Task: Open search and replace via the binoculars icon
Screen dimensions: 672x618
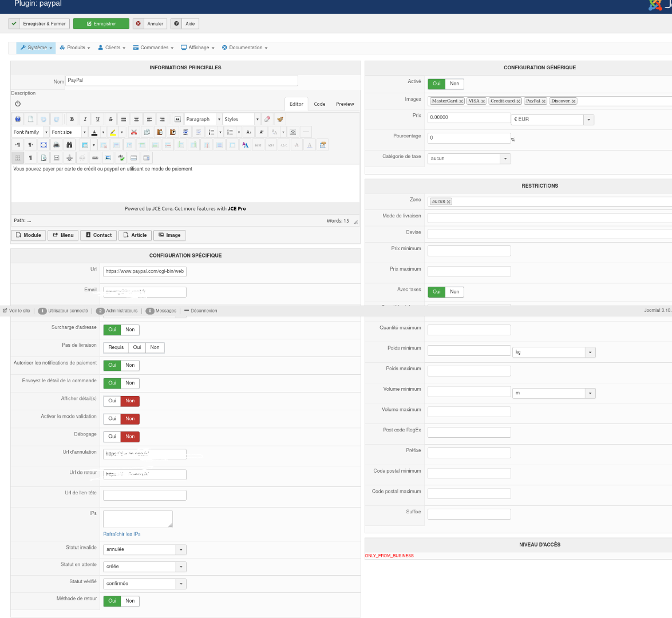Action: [x=69, y=145]
